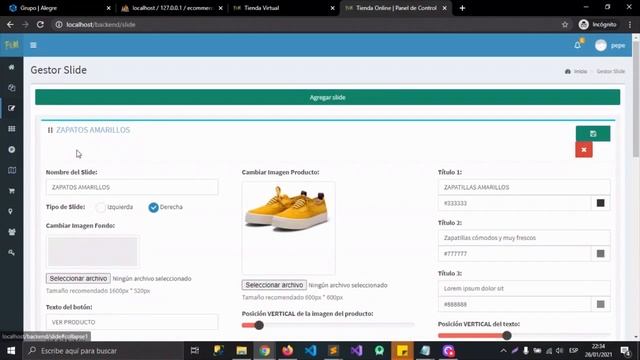Click the browser address bar
The image size is (640, 360).
click(306, 24)
